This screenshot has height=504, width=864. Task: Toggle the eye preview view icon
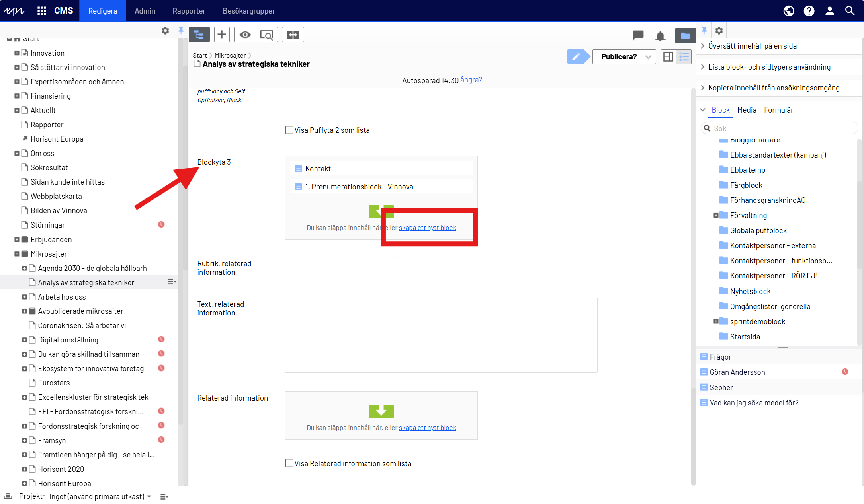245,35
